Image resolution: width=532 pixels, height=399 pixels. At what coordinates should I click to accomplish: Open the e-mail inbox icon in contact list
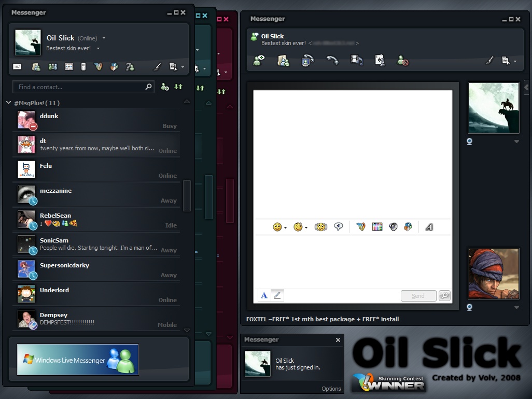click(x=17, y=67)
